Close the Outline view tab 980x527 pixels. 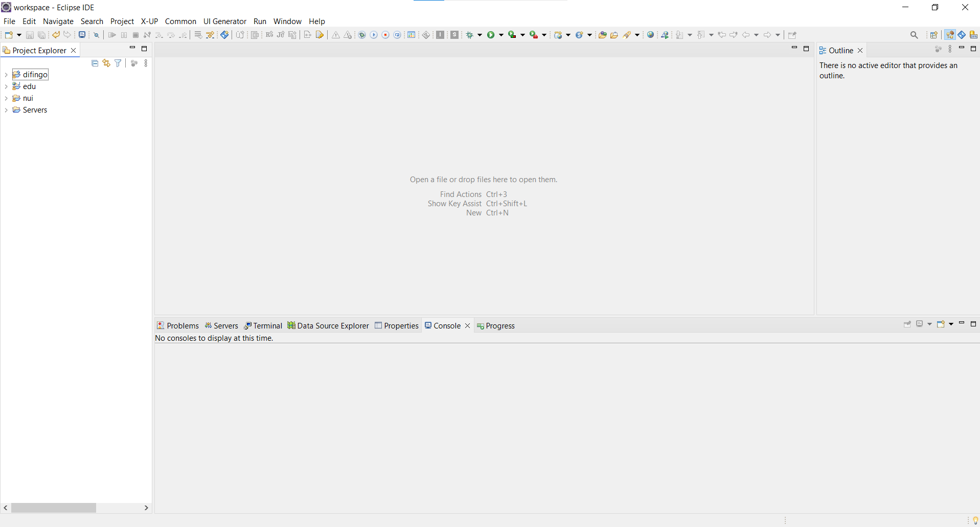click(x=860, y=50)
